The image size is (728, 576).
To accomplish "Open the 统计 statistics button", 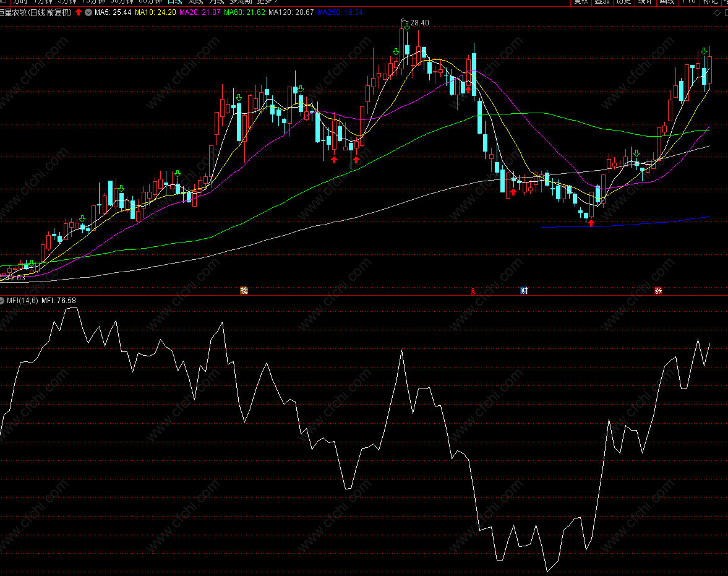I will coord(645,2).
